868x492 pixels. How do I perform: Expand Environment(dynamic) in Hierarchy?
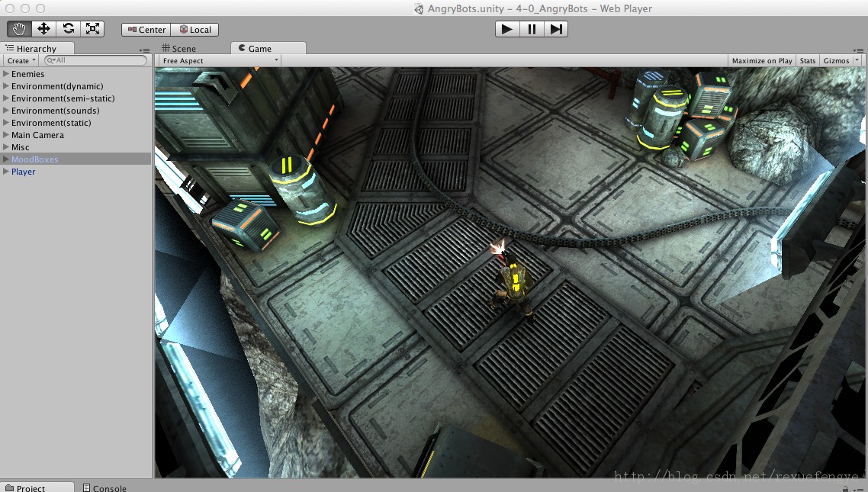pyautogui.click(x=5, y=85)
